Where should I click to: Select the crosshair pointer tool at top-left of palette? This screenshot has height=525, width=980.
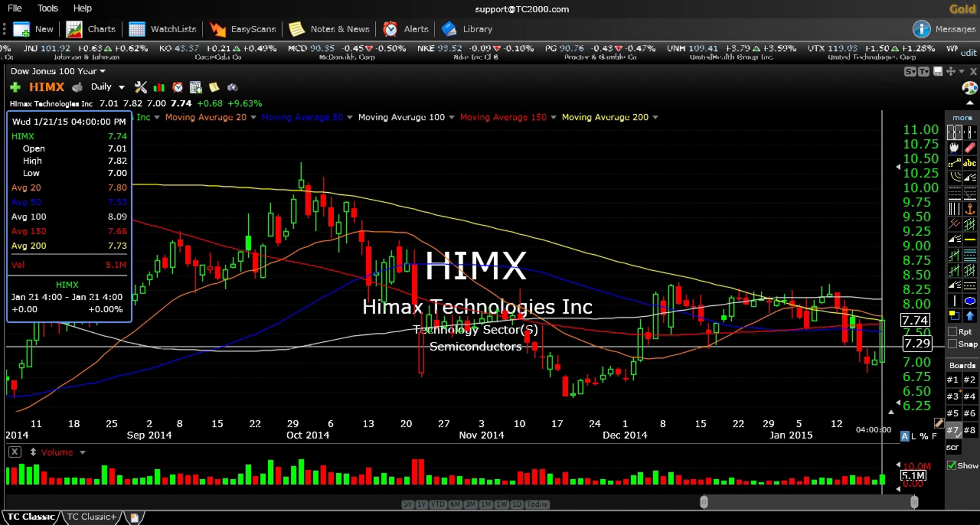click(955, 132)
